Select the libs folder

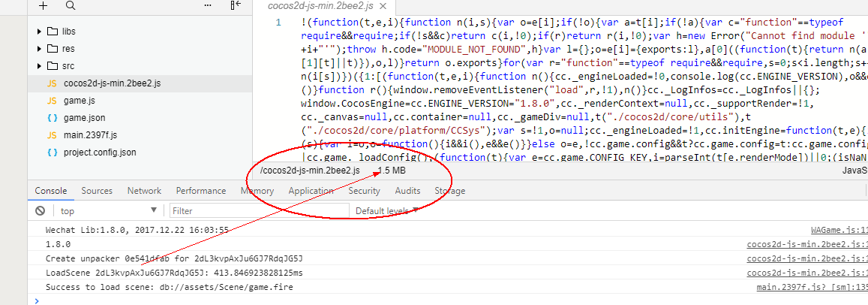68,31
